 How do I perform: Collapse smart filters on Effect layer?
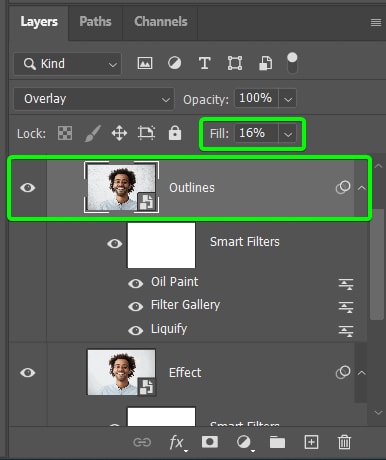[361, 373]
